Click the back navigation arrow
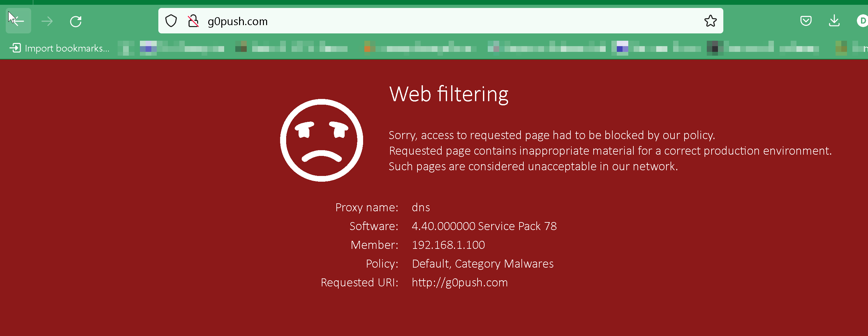The height and width of the screenshot is (336, 868). (x=18, y=21)
